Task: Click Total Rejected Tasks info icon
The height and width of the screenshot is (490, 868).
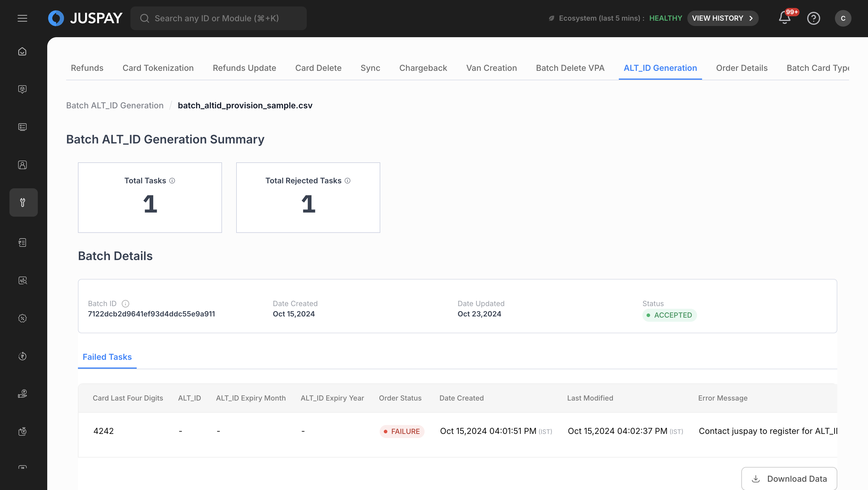Action: [x=347, y=181]
